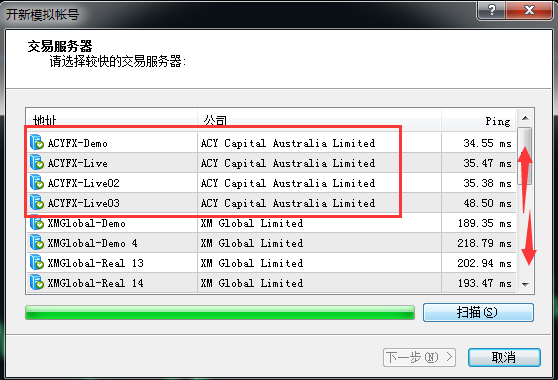Click the ACYFX-Live server icon
The width and height of the screenshot is (558, 380).
(x=37, y=163)
